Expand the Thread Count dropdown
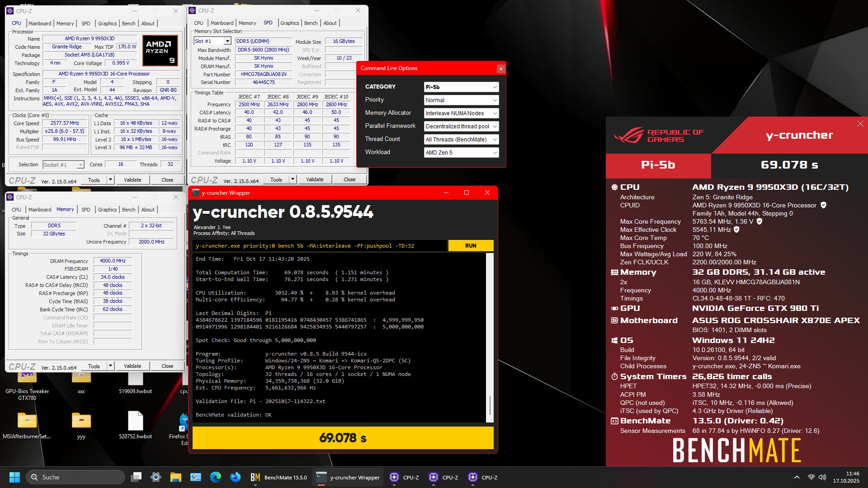This screenshot has height=488, width=868. pos(461,139)
